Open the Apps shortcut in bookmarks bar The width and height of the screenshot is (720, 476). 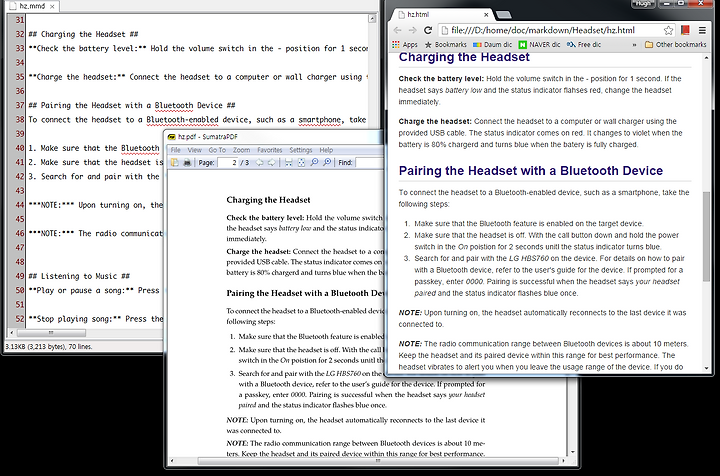tap(405, 45)
